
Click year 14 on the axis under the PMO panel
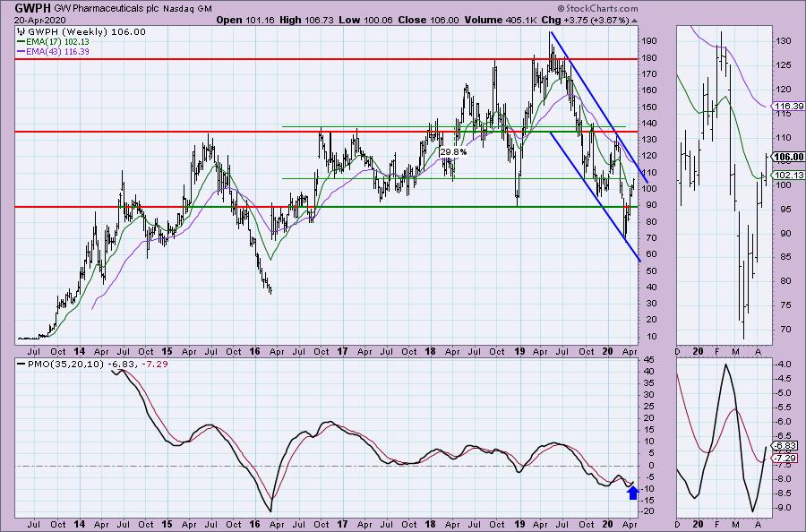pos(79,524)
